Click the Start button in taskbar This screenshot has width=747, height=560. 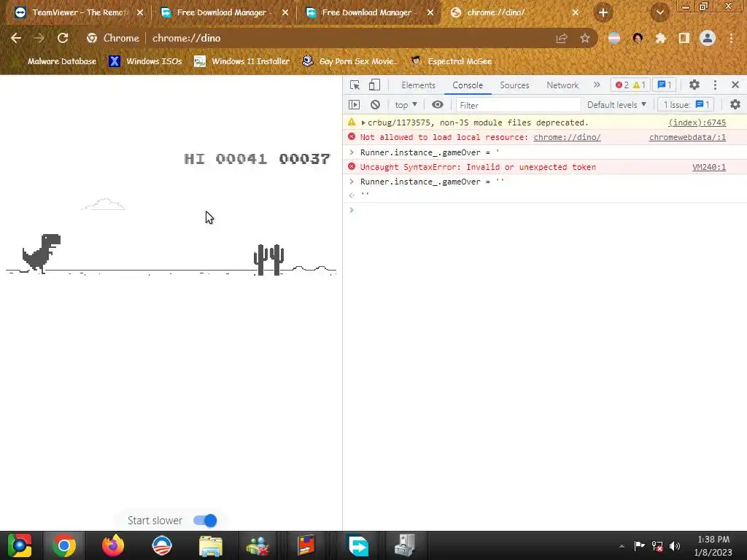[x=20, y=545]
